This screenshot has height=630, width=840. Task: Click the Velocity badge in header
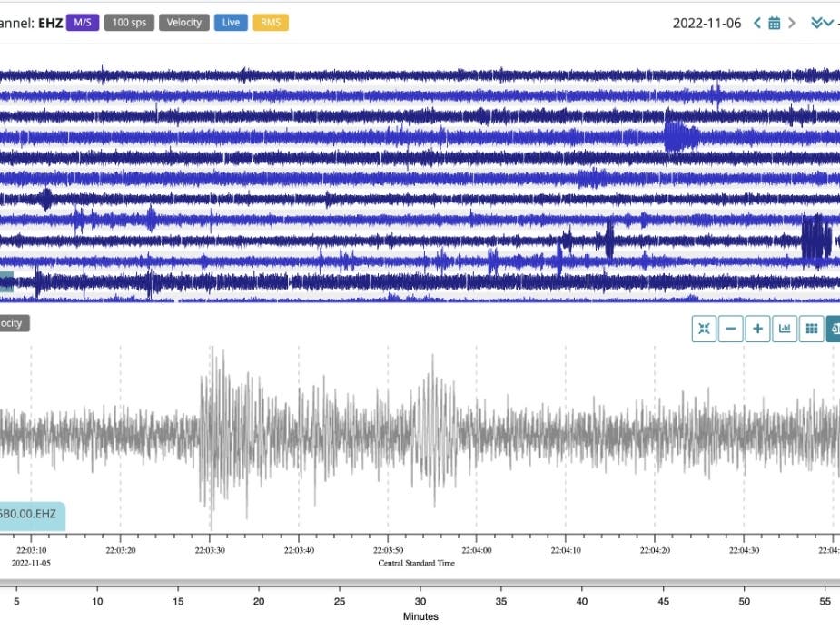184,22
